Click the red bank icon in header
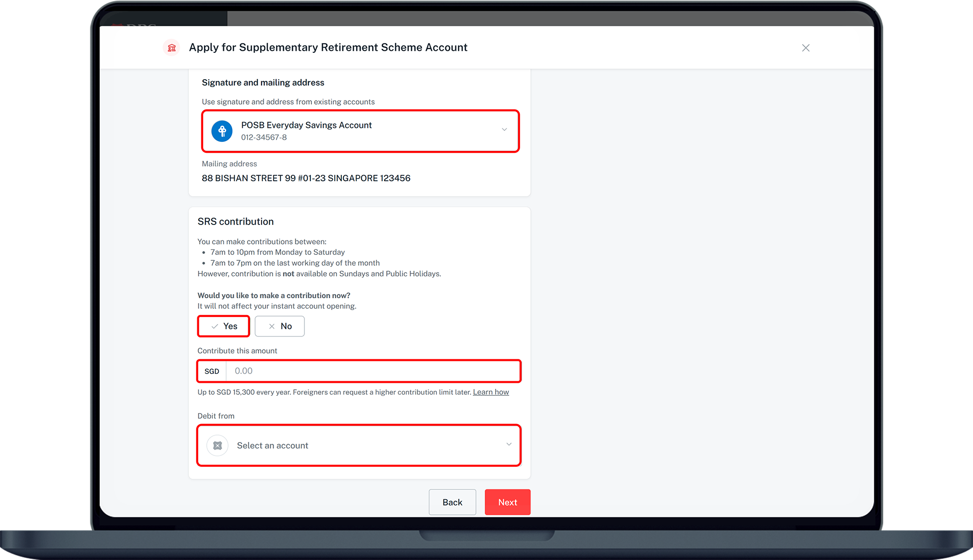973x560 pixels. coord(171,48)
